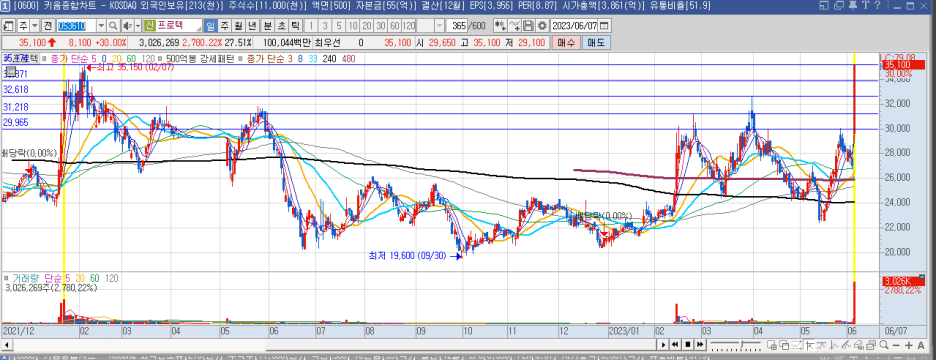Choose the 120 interval button
Screen dimensions: 936x360
point(409,26)
